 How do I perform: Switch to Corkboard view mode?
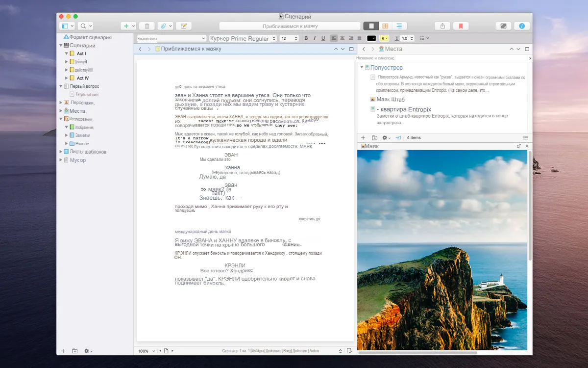coord(385,26)
